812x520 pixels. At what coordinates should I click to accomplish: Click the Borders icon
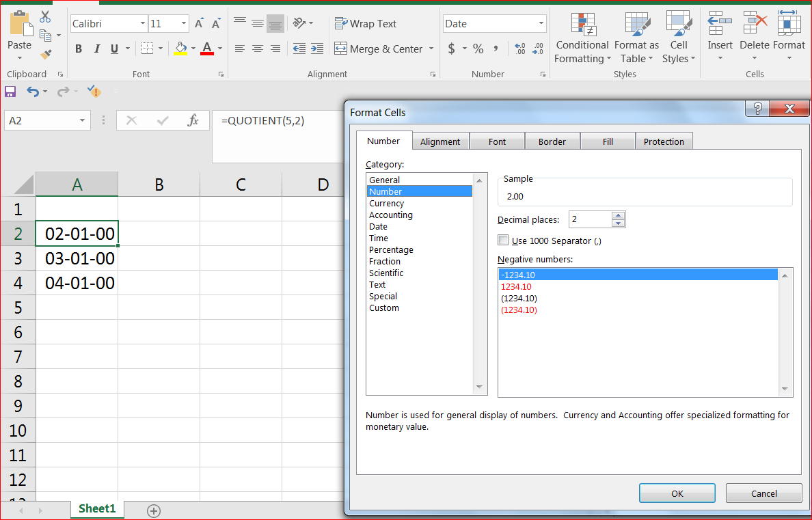click(x=148, y=49)
